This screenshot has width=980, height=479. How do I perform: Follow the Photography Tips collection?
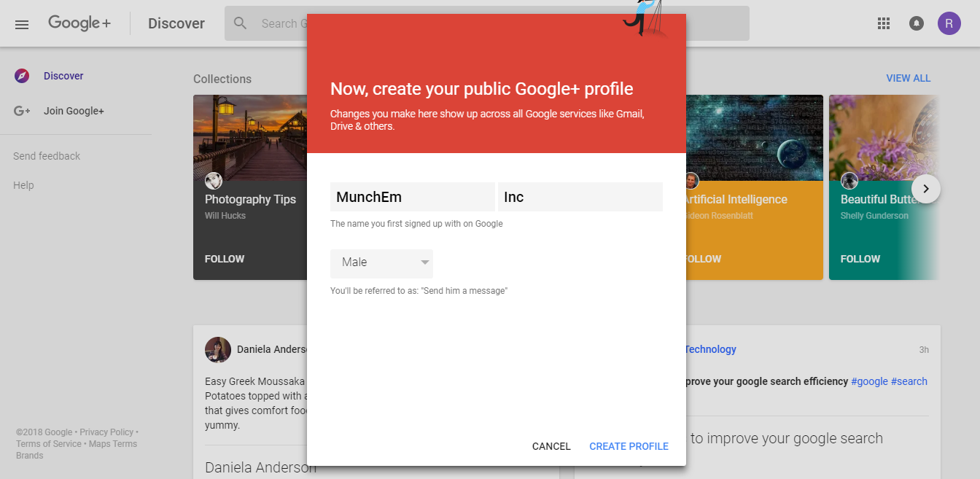[x=225, y=259]
